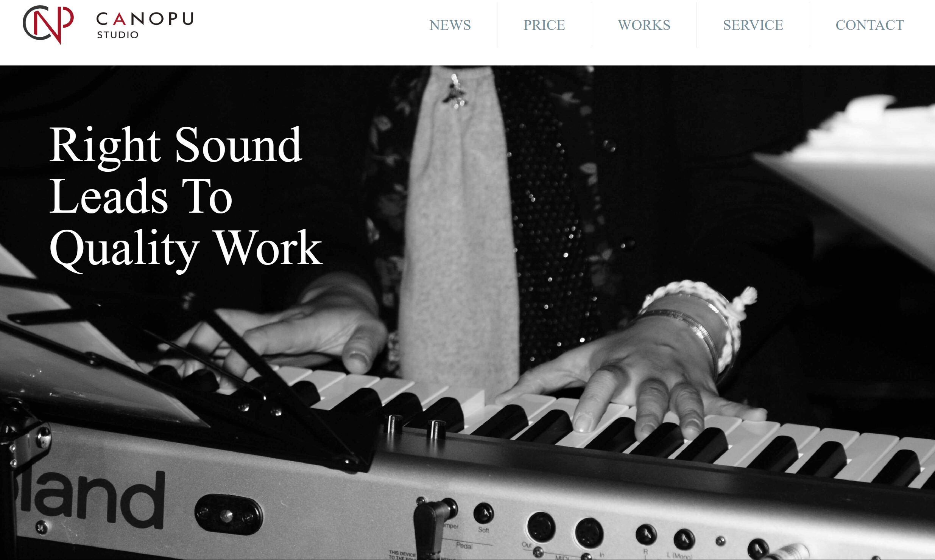Image resolution: width=935 pixels, height=560 pixels.
Task: Click the MIDI Out socket on keyboard
Action: (541, 527)
